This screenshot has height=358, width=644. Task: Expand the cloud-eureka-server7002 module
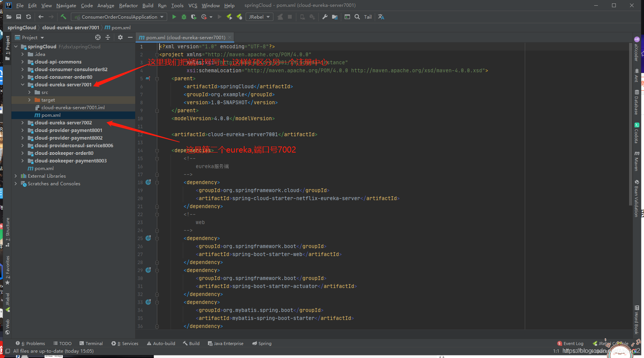click(x=22, y=123)
